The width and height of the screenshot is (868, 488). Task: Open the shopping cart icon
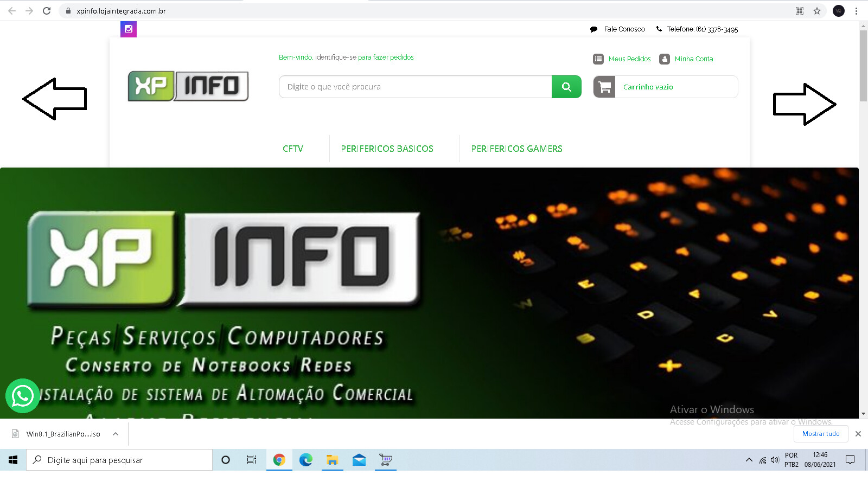click(604, 87)
